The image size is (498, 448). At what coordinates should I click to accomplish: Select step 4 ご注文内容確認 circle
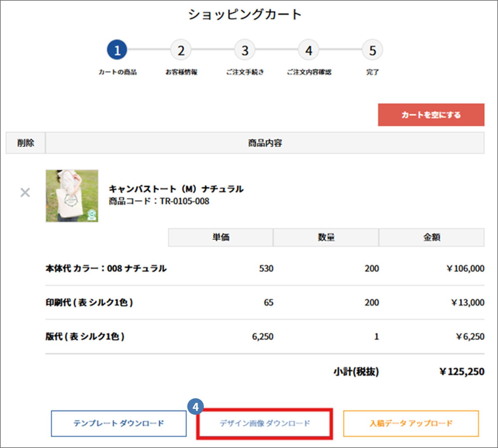[x=308, y=50]
